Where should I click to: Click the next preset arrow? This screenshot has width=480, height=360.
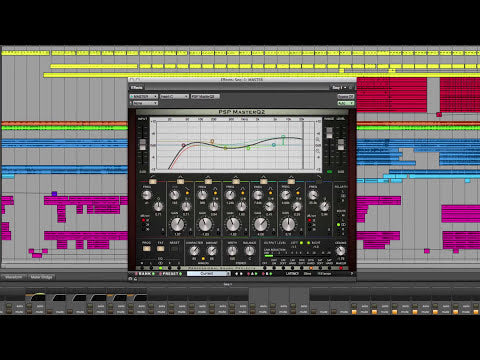click(241, 274)
